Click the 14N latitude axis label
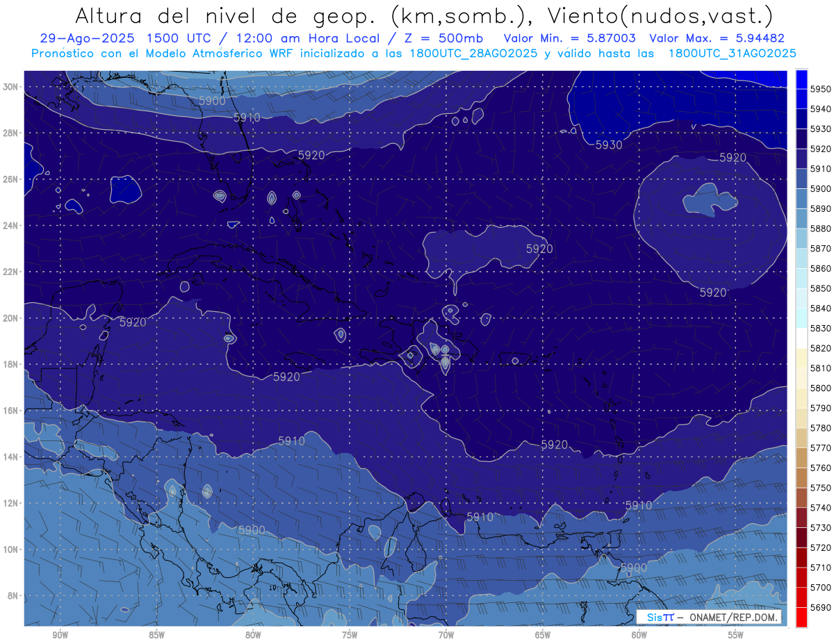 pos(10,457)
